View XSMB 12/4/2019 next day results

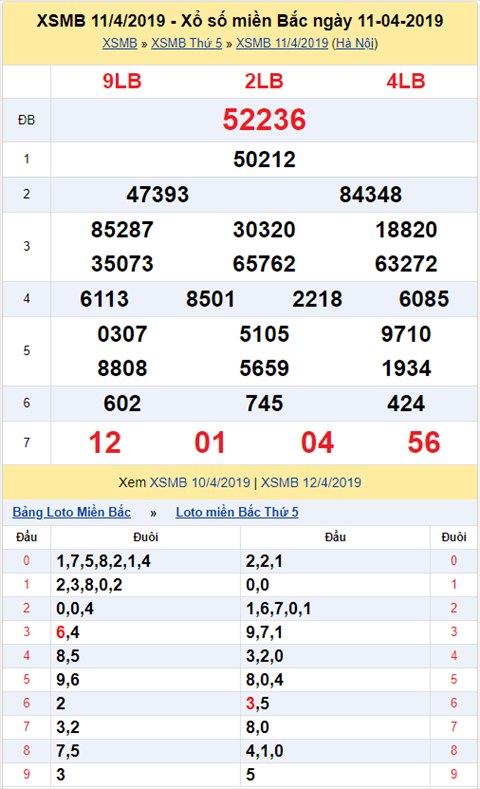[311, 483]
